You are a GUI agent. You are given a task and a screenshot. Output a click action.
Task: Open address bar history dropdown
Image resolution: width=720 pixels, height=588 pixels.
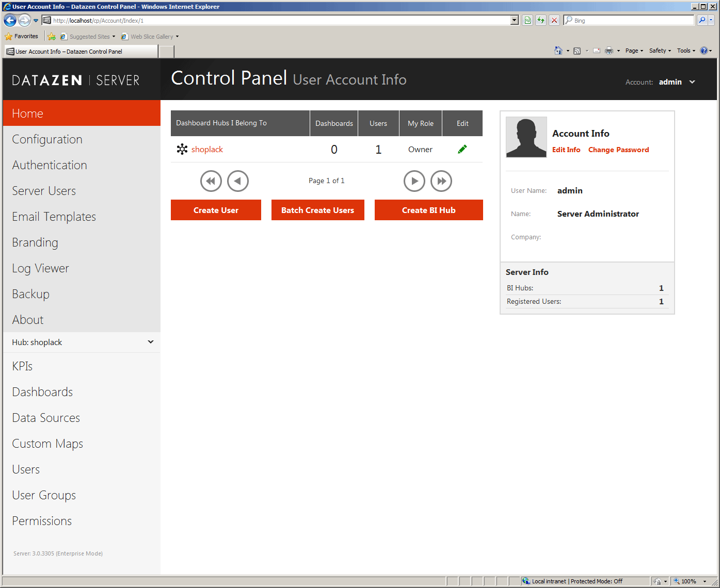click(x=514, y=20)
